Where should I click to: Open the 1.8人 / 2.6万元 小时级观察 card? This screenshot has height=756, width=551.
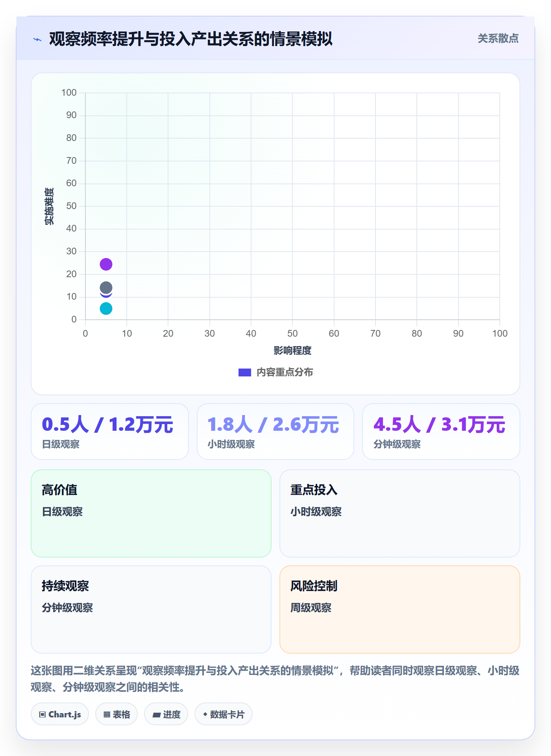tap(275, 432)
